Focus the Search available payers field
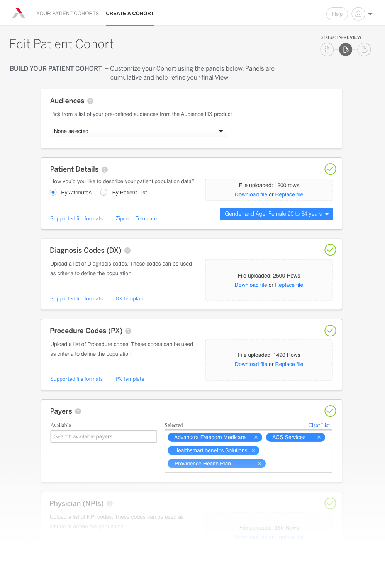This screenshot has height=588, width=385. [x=103, y=436]
